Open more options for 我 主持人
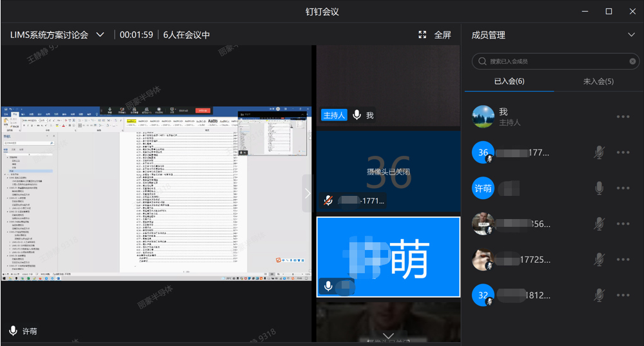The image size is (644, 346). (x=623, y=117)
